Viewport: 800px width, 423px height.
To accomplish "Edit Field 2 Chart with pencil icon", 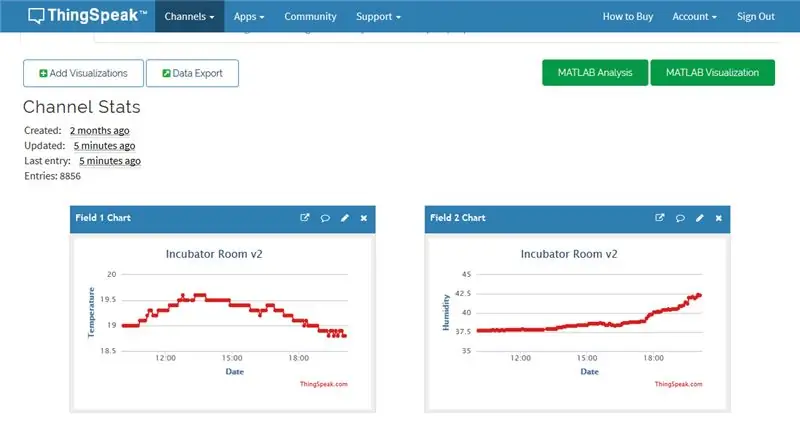I will pos(699,218).
